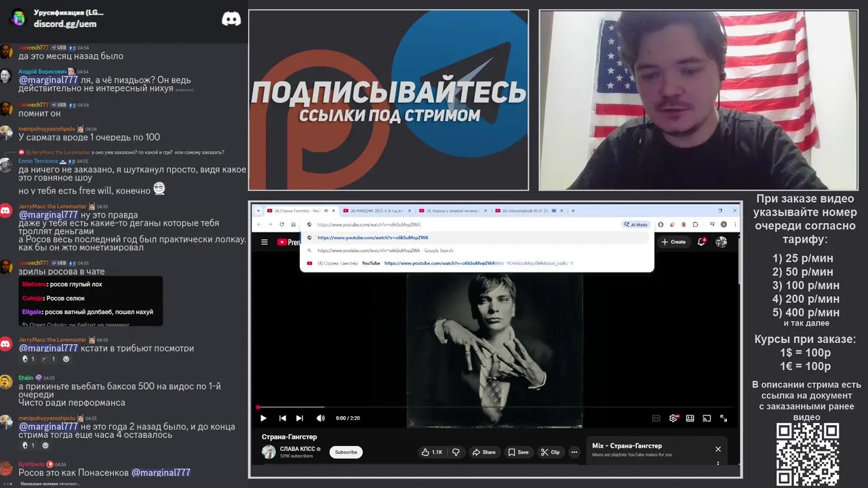868x488 pixels.
Task: Open the YouTube account avatar menu
Action: pyautogui.click(x=722, y=242)
